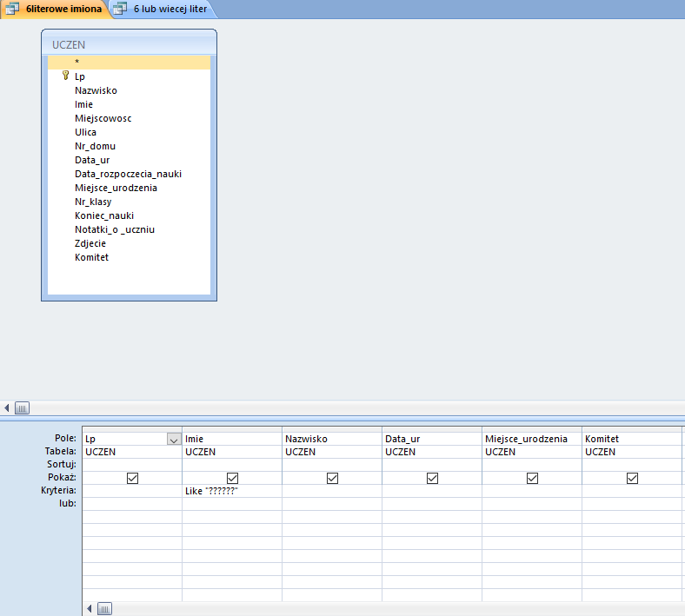Click the UCZEN table title bar

pyautogui.click(x=129, y=44)
